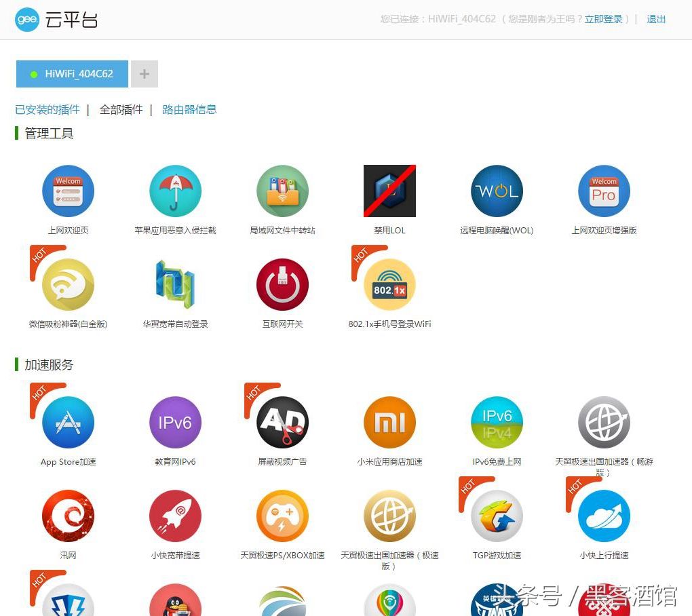Viewport: 692px width, 616px height.
Task: Open the 小快宽带提速 rocket icon
Action: coord(175,516)
